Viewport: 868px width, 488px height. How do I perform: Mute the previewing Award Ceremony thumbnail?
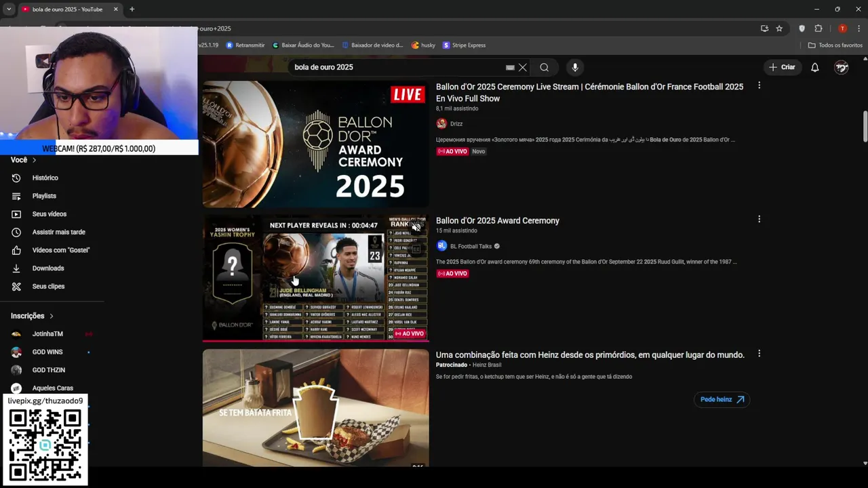click(416, 227)
